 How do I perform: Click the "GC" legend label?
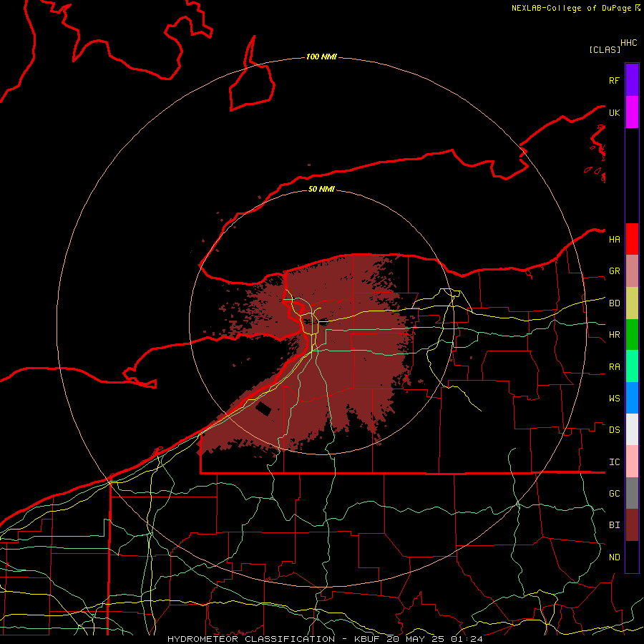point(614,493)
